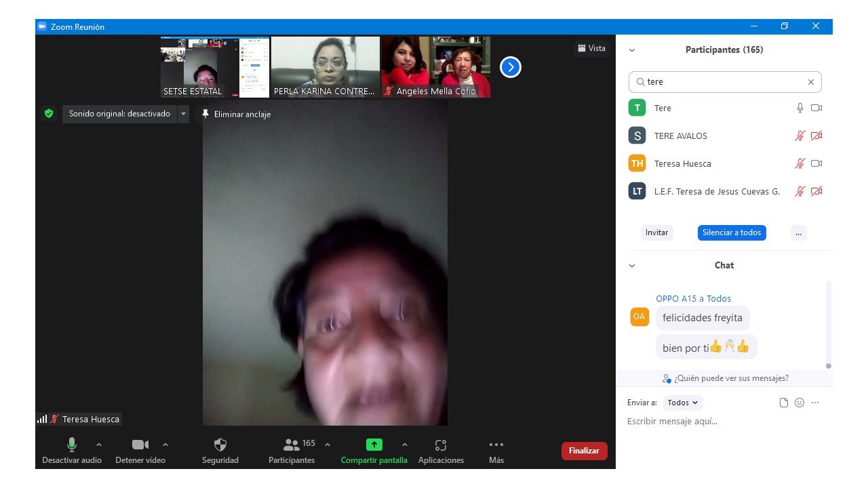
Task: Click the pin icon beside Eliminar anclaje
Action: coord(205,114)
